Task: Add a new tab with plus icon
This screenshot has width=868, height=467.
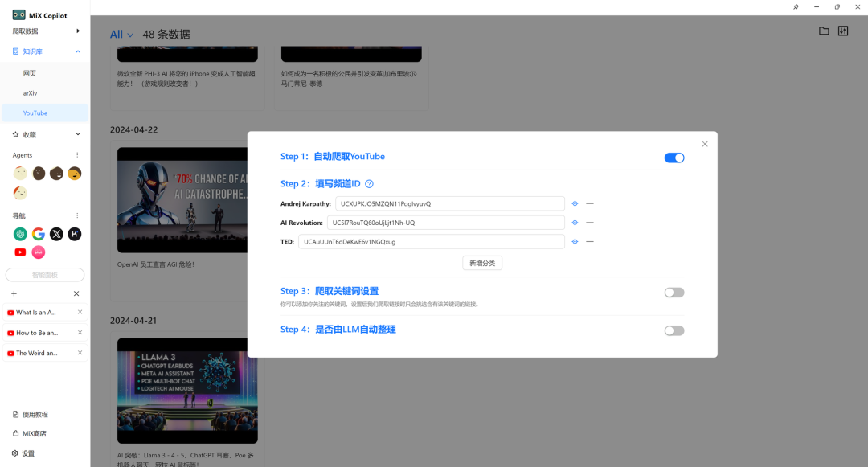Action: click(x=14, y=293)
